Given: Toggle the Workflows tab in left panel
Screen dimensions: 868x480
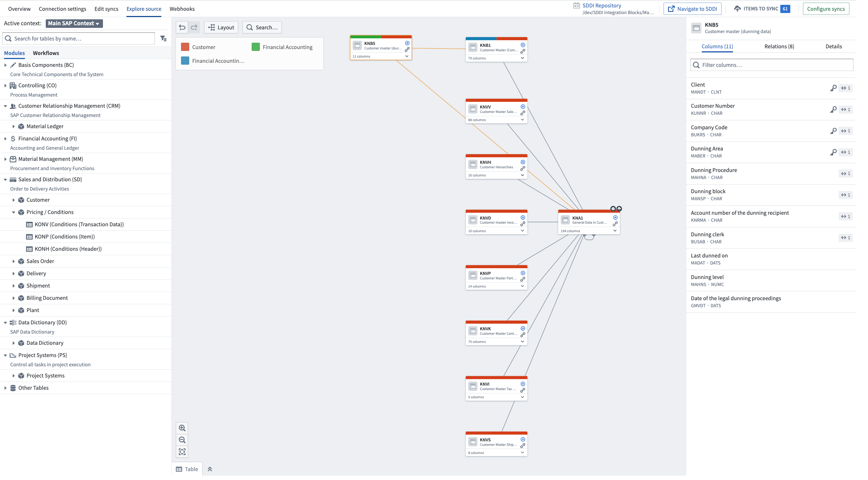Looking at the screenshot, I should (x=45, y=53).
